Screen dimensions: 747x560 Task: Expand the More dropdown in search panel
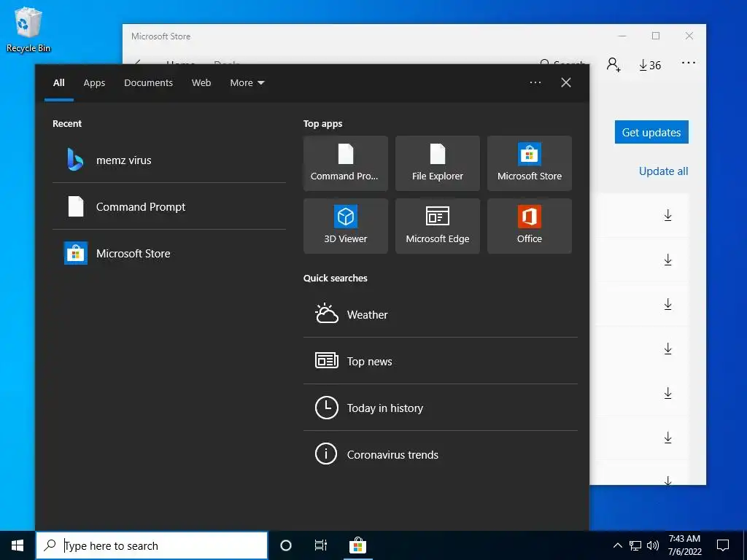[247, 83]
